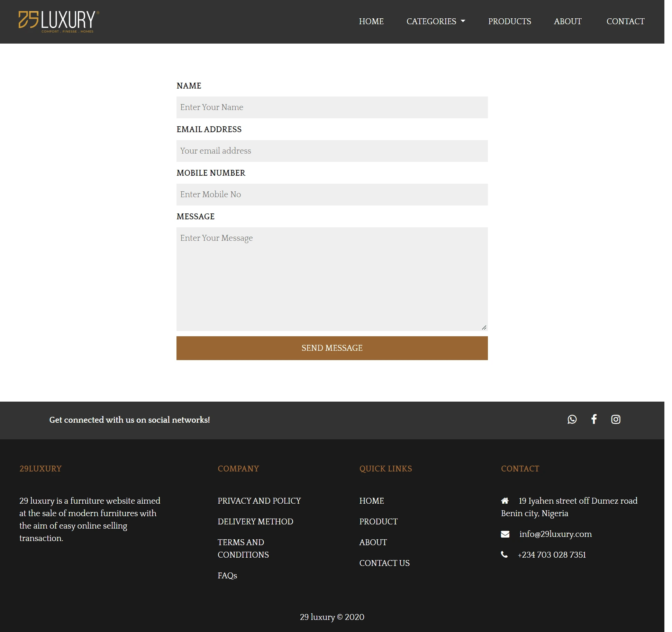
Task: Open the Facebook social icon
Action: point(594,419)
